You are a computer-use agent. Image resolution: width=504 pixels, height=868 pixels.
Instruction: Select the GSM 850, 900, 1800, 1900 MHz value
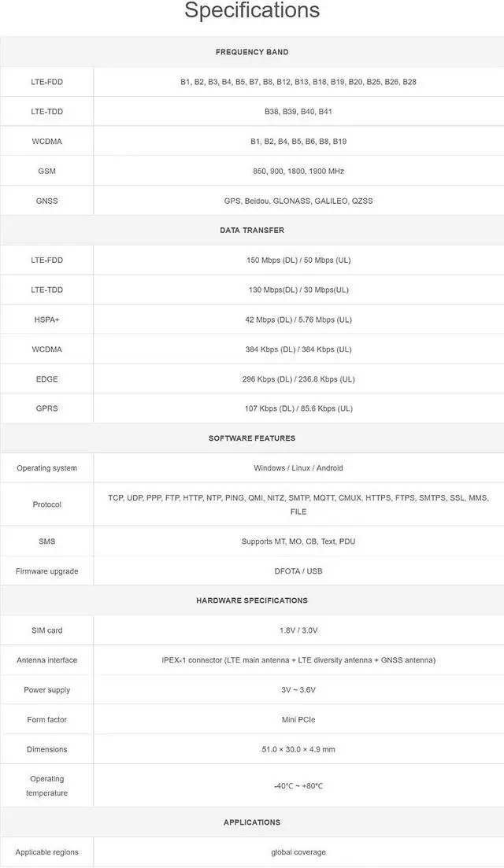point(298,172)
